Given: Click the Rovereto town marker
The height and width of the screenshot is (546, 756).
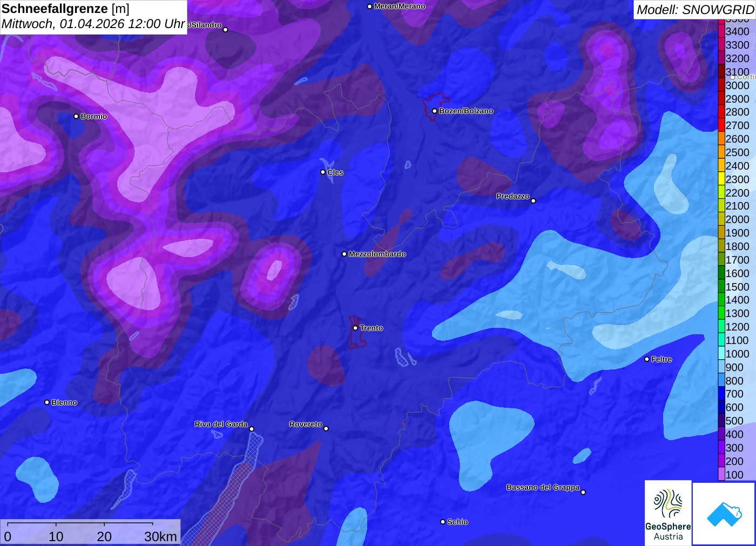Looking at the screenshot, I should tap(326, 428).
